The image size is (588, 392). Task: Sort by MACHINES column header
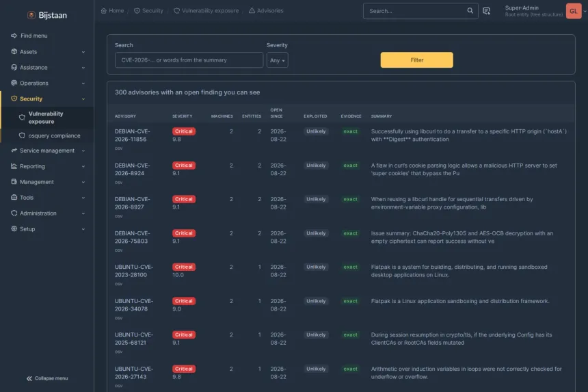(222, 116)
